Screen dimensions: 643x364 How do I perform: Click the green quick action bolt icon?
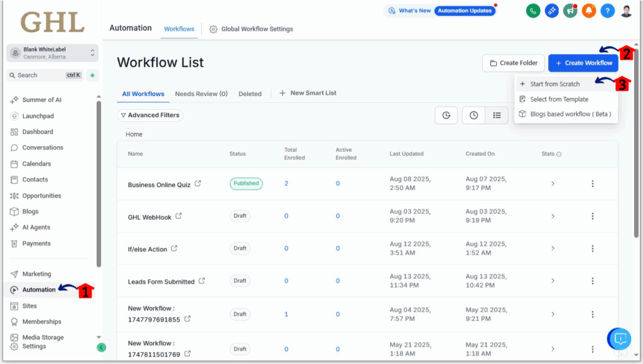point(92,75)
